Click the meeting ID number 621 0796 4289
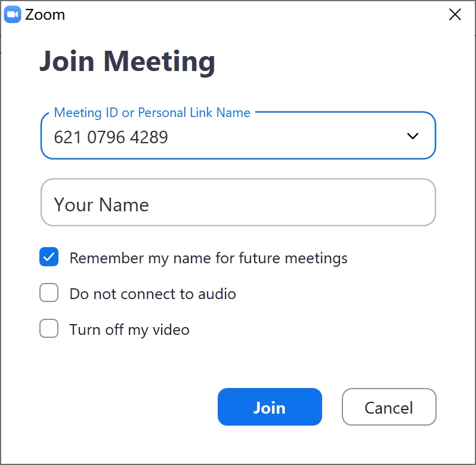The width and height of the screenshot is (476, 465). pos(111,137)
